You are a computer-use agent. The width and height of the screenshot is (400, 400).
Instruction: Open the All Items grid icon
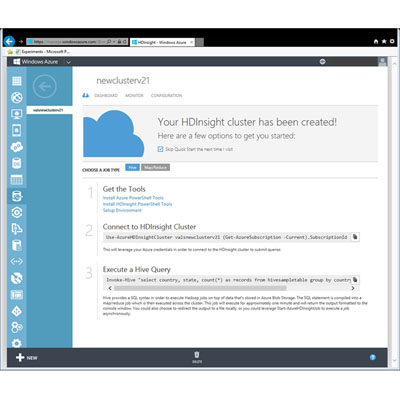point(17,81)
